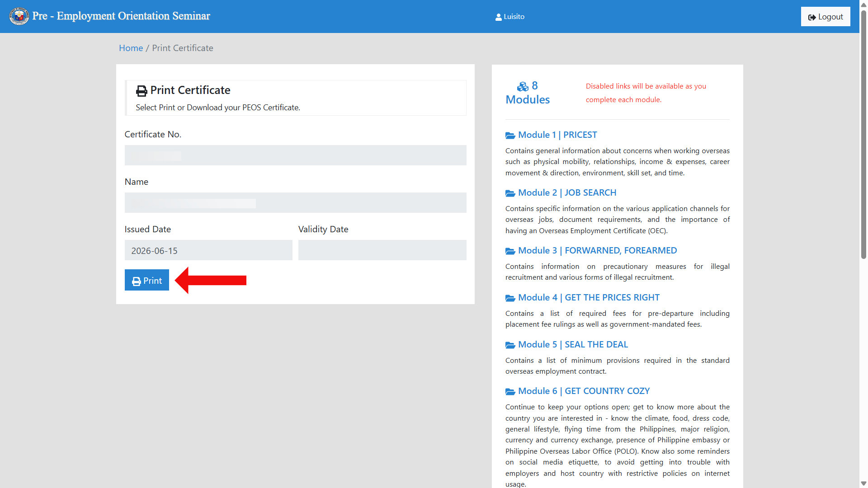
Task: Open Module 5 | SEAL THE DEAL link
Action: click(573, 344)
